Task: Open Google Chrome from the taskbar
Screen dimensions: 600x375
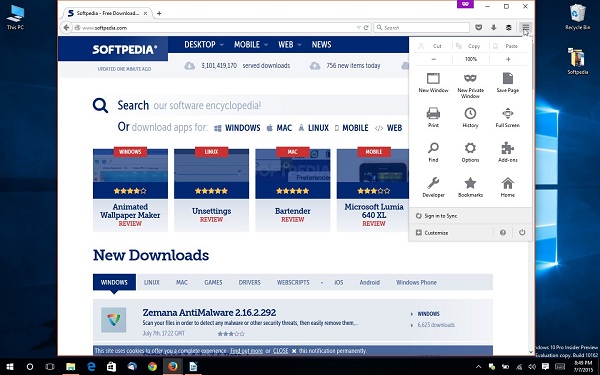Action: (x=152, y=367)
